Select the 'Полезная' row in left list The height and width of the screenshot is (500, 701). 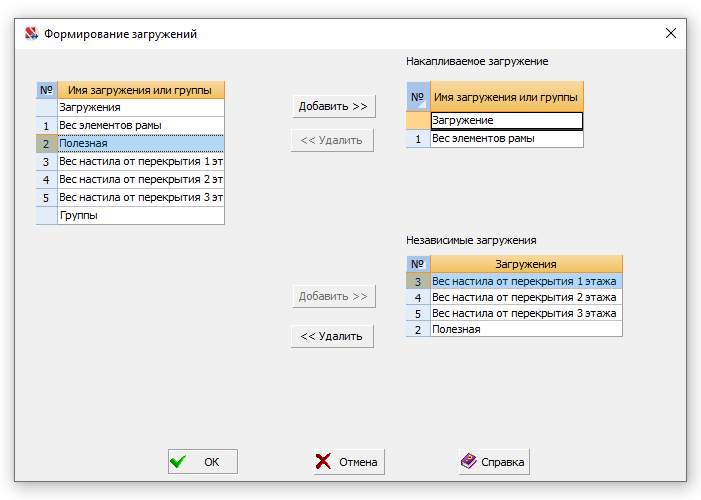(x=141, y=144)
